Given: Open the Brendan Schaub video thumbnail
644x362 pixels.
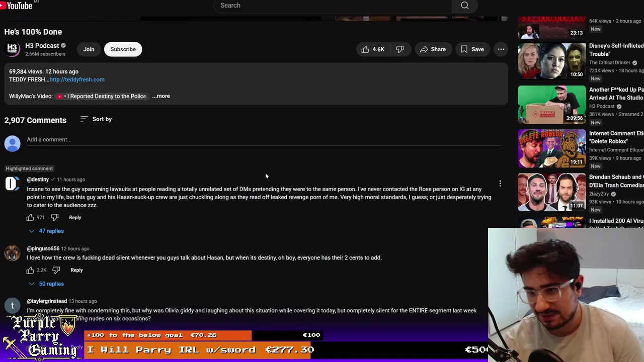Looking at the screenshot, I should pos(552,192).
